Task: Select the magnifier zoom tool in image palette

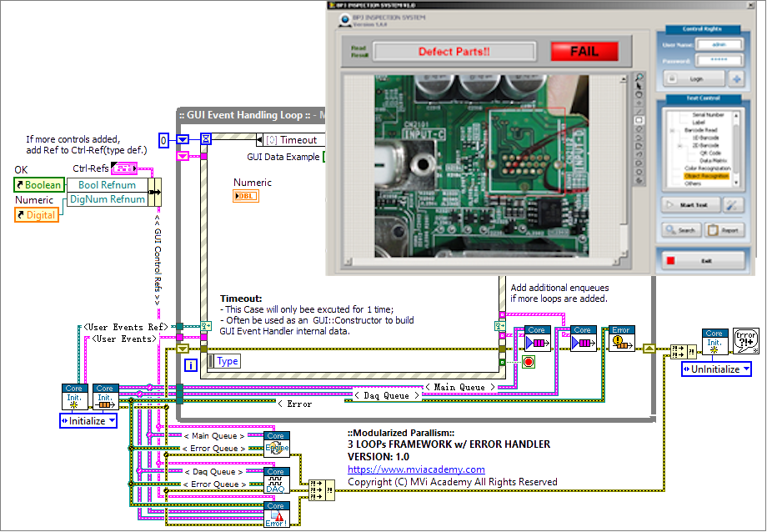Action: (639, 77)
